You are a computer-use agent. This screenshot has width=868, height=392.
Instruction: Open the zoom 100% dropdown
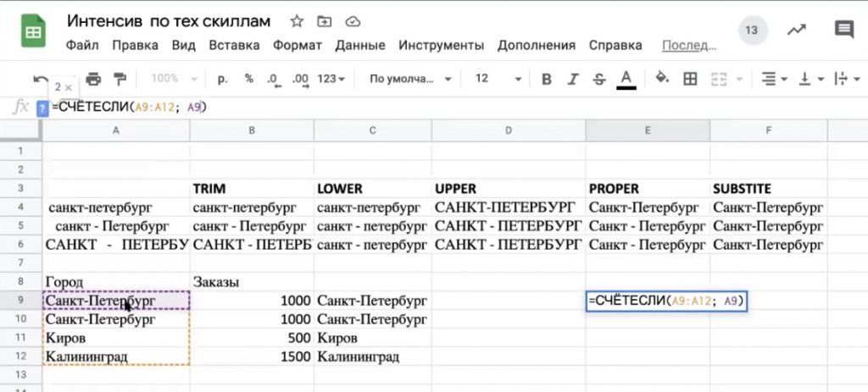click(x=175, y=79)
